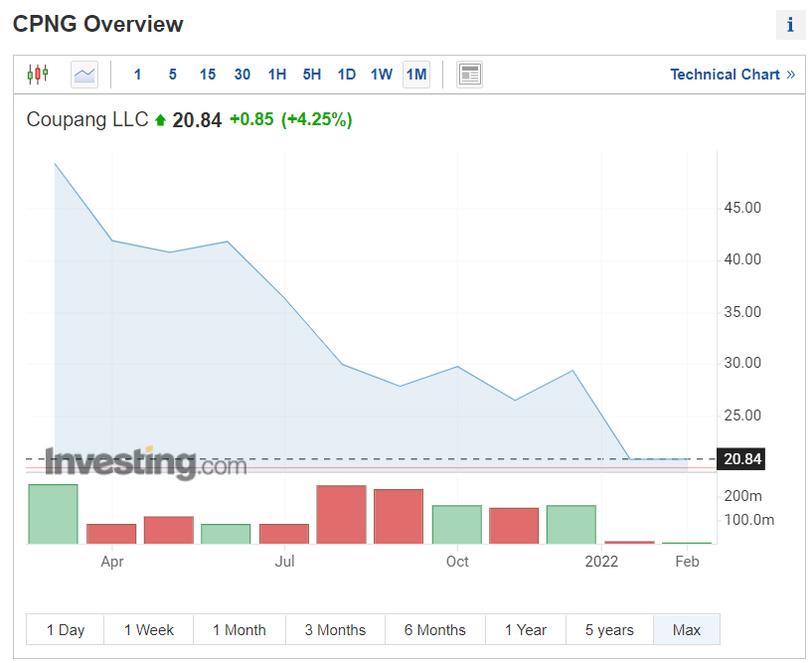
Task: Click the CPNG Overview heading
Action: coord(97,24)
